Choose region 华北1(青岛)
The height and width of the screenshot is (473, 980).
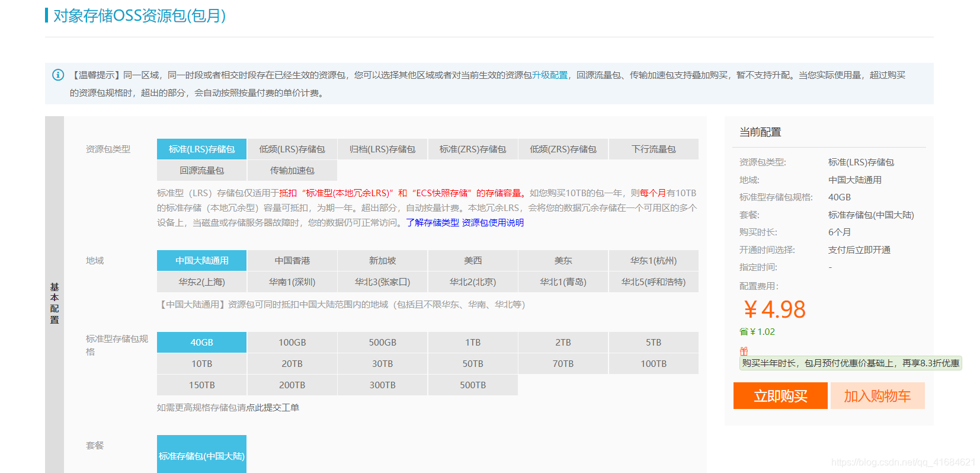point(563,282)
